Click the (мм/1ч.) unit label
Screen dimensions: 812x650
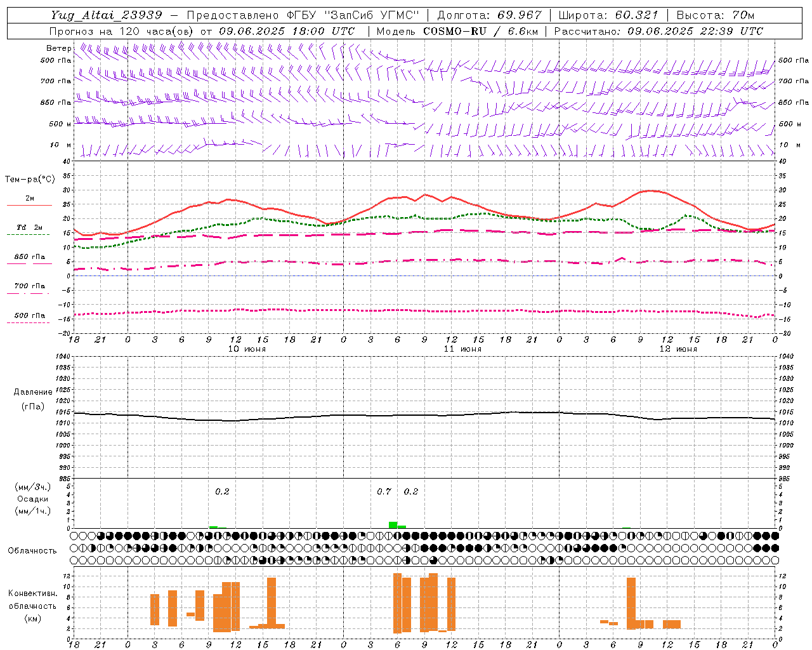tap(33, 511)
